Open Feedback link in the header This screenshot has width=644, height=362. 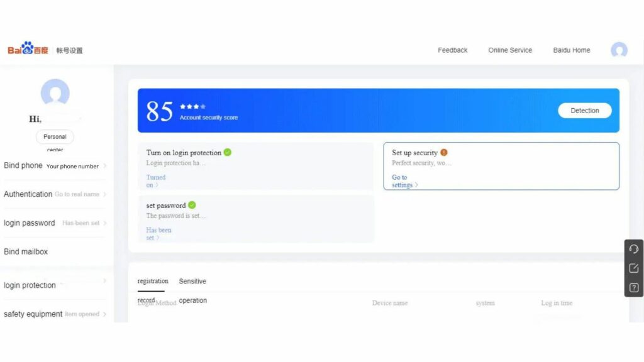pyautogui.click(x=452, y=50)
